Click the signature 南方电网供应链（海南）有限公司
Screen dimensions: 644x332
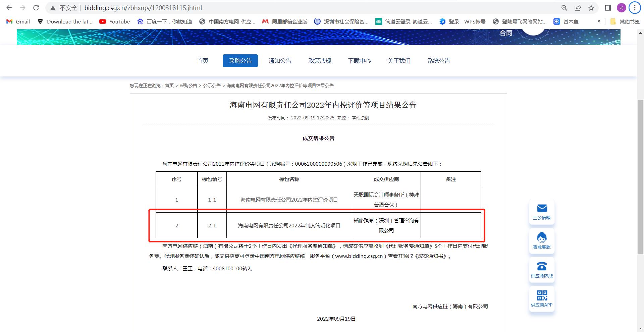point(450,307)
